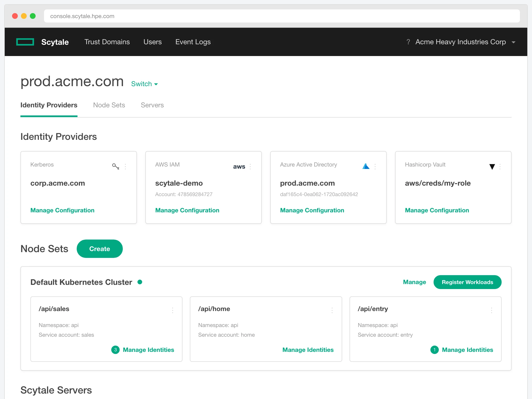This screenshot has height=399, width=532.
Task: Click the Default Kubernetes Cluster title
Action: (81, 282)
